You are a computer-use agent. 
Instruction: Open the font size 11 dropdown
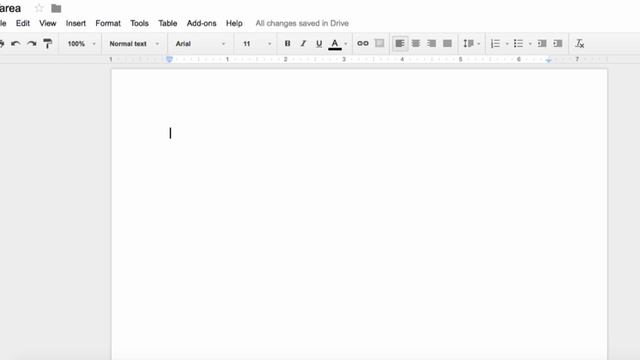(257, 44)
